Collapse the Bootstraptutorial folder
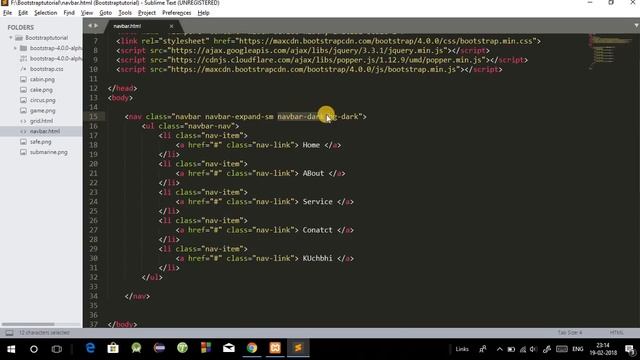The height and width of the screenshot is (360, 640). [11, 38]
